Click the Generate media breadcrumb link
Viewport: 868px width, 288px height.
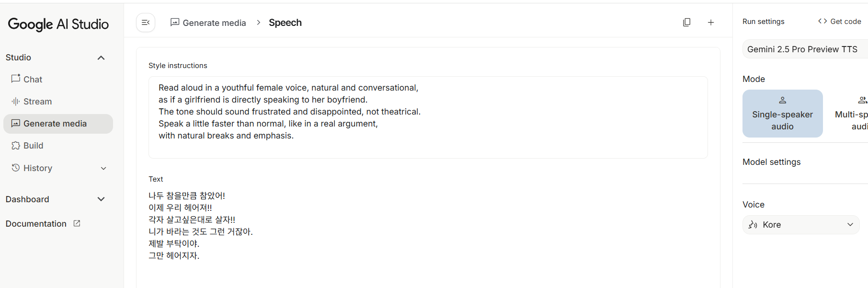214,23
